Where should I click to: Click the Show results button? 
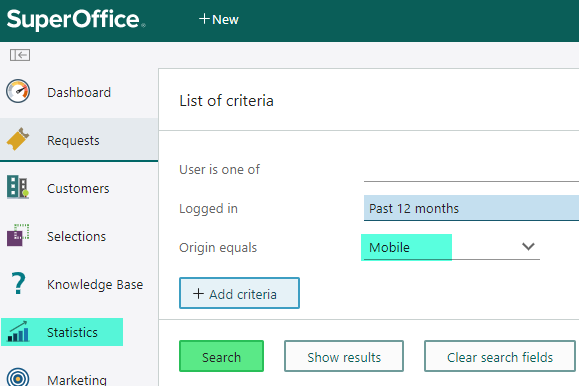[344, 356]
